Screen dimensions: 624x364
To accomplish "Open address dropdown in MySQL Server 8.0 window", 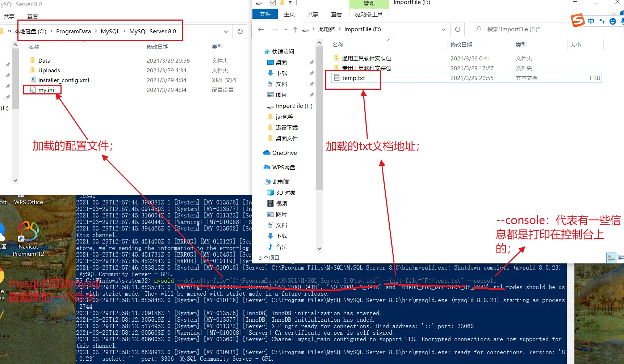I will tap(226, 31).
